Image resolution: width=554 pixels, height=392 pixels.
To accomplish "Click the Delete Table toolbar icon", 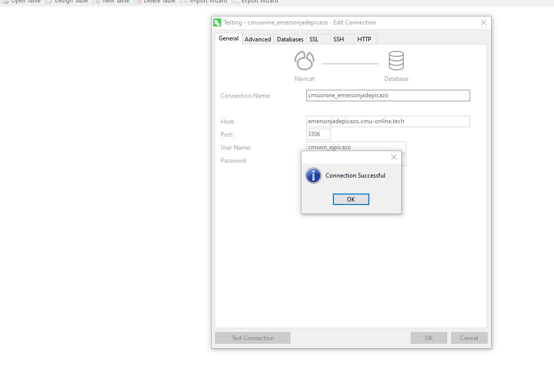I will point(138,1).
